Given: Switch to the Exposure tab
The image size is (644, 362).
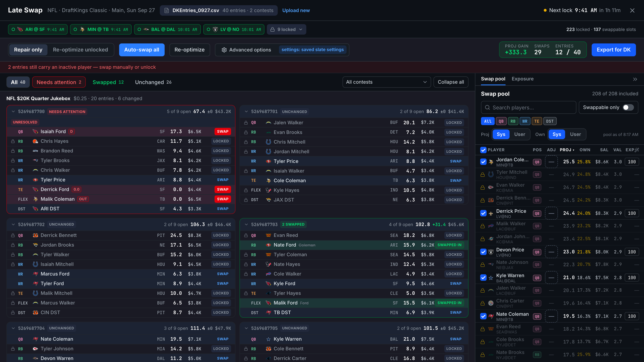Looking at the screenshot, I should click(522, 79).
